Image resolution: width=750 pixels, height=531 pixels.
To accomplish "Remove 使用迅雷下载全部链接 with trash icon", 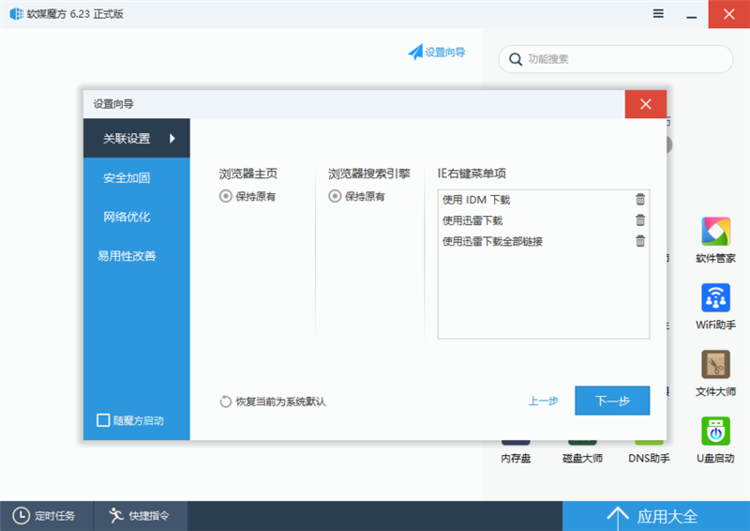I will pyautogui.click(x=640, y=241).
